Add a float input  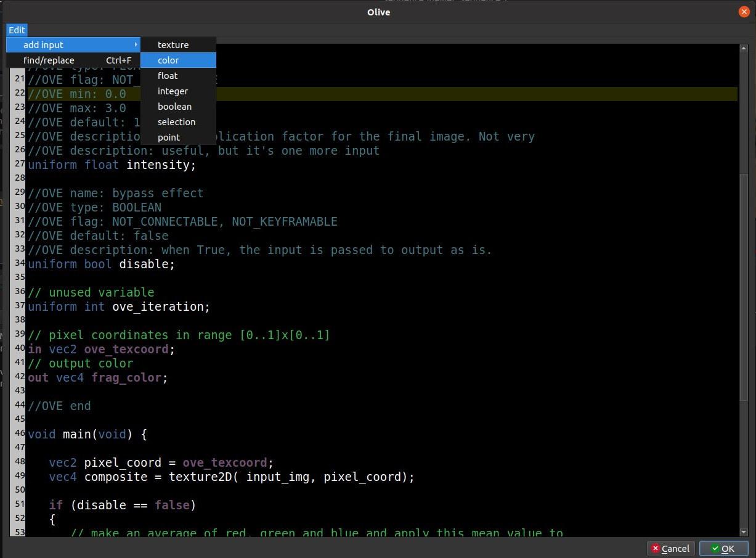tap(167, 75)
